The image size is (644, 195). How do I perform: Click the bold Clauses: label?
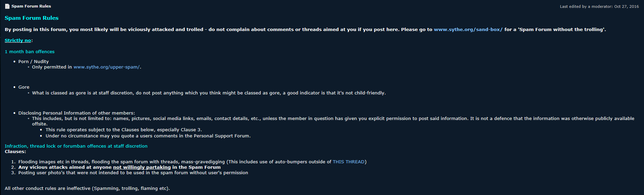coord(15,152)
